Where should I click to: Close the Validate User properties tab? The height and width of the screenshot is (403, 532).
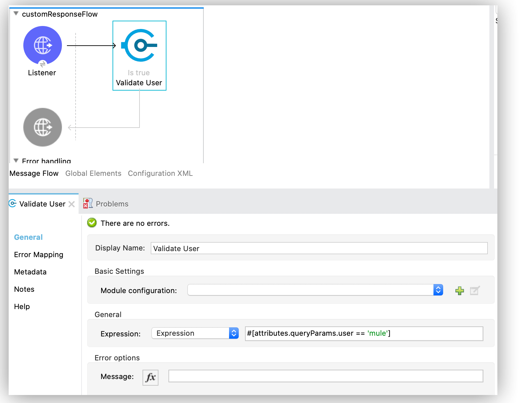point(72,204)
